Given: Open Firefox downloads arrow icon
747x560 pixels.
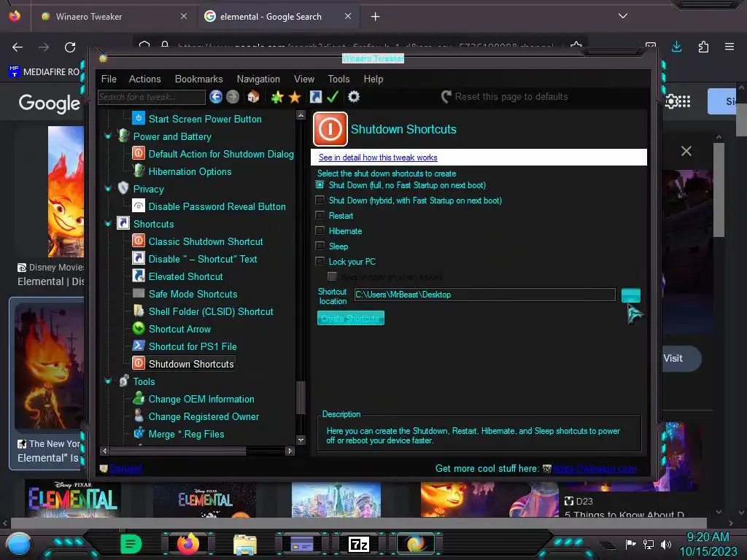Looking at the screenshot, I should [x=676, y=47].
